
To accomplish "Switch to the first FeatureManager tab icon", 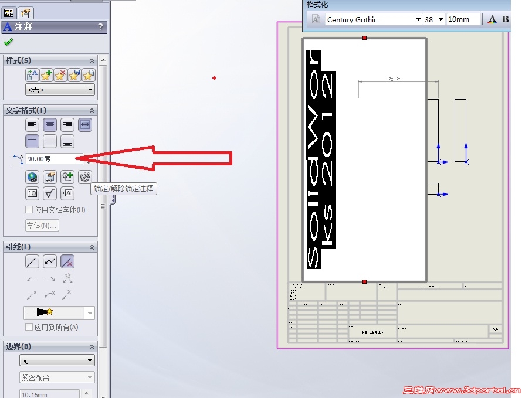I will [9, 13].
